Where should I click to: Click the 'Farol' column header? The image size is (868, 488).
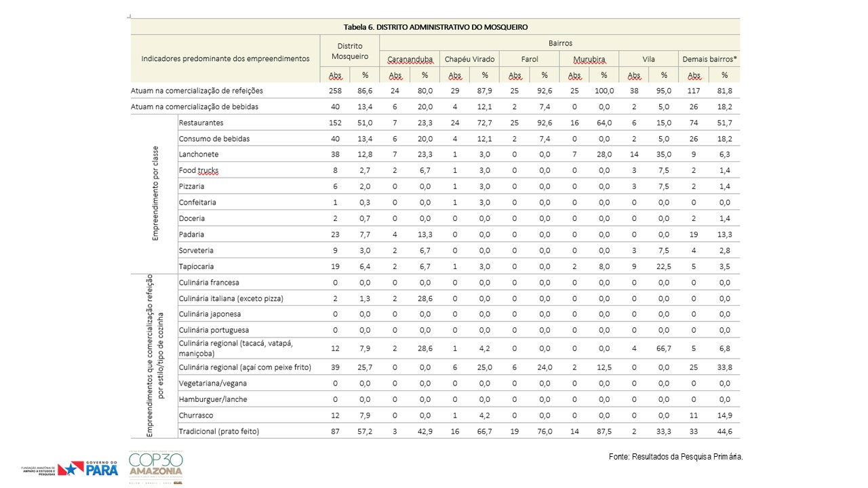[x=530, y=59]
